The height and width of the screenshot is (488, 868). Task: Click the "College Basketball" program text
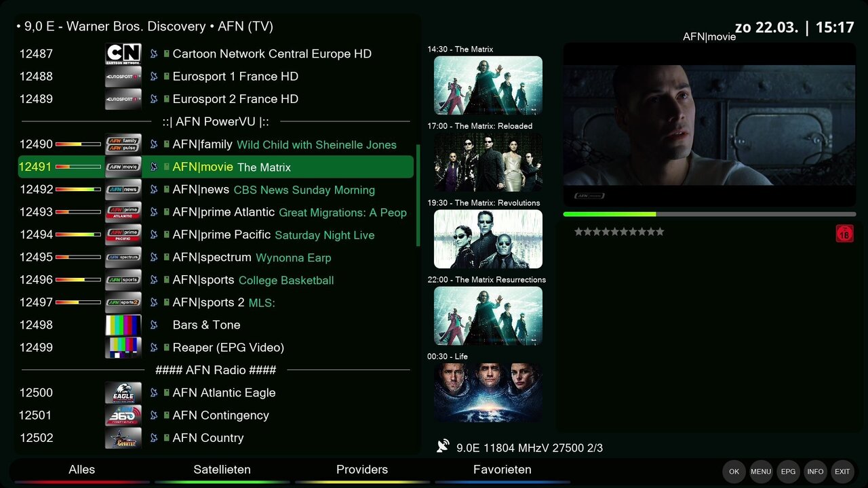tap(286, 281)
